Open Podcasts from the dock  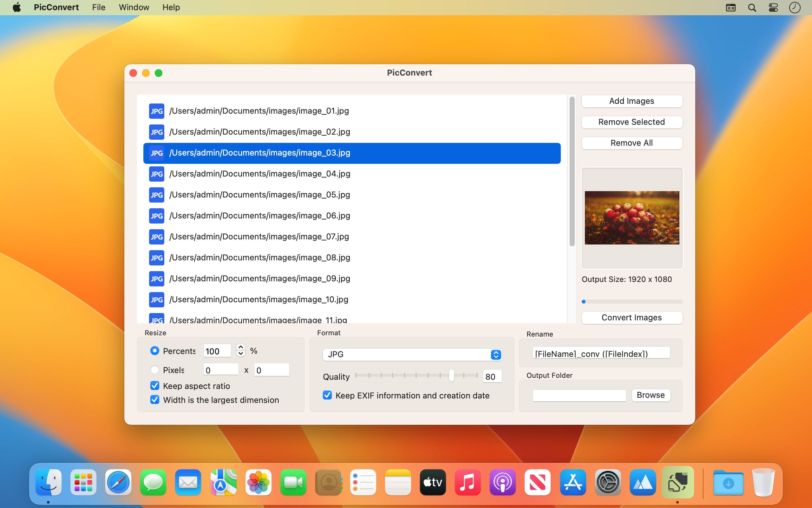[x=503, y=483]
